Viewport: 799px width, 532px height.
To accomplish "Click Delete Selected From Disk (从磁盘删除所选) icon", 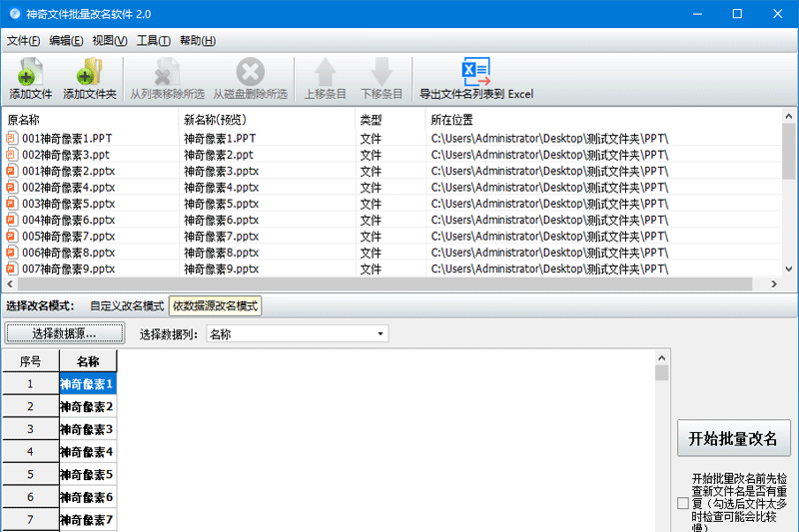I will 250,73.
